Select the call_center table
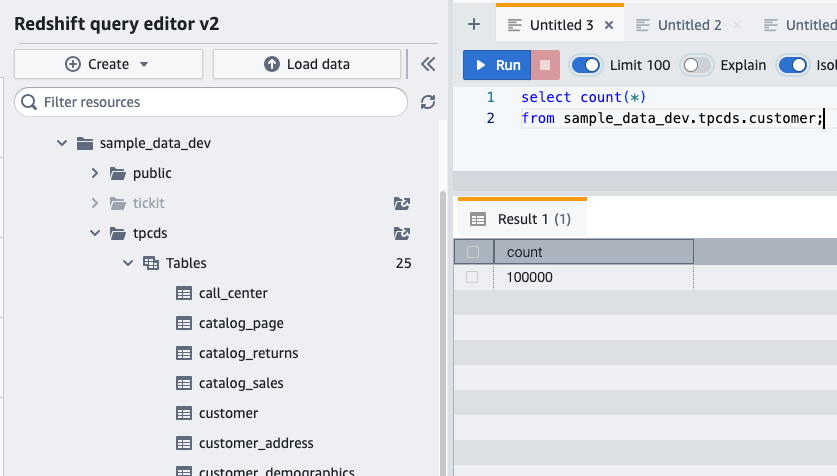Viewport: 837px width, 476px height. [x=233, y=293]
